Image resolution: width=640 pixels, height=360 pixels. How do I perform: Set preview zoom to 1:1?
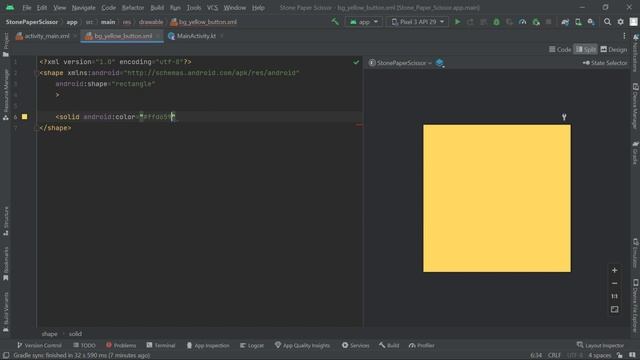pos(614,296)
